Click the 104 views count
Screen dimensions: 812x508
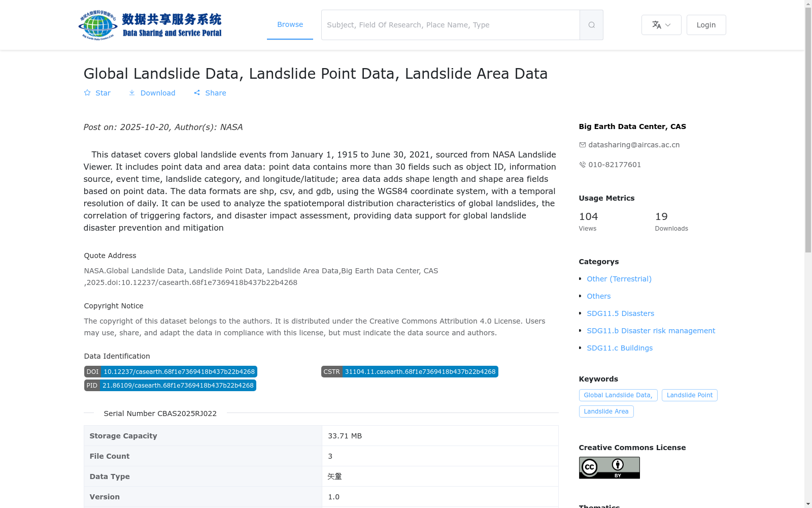pos(588,216)
